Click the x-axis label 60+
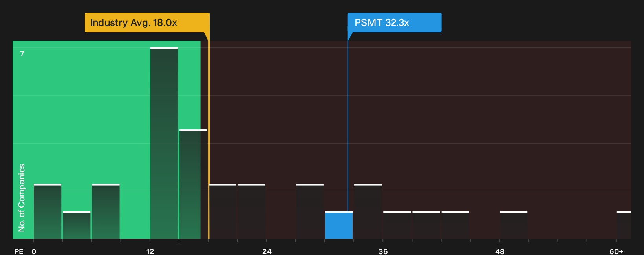The height and width of the screenshot is (255, 644). (617, 251)
